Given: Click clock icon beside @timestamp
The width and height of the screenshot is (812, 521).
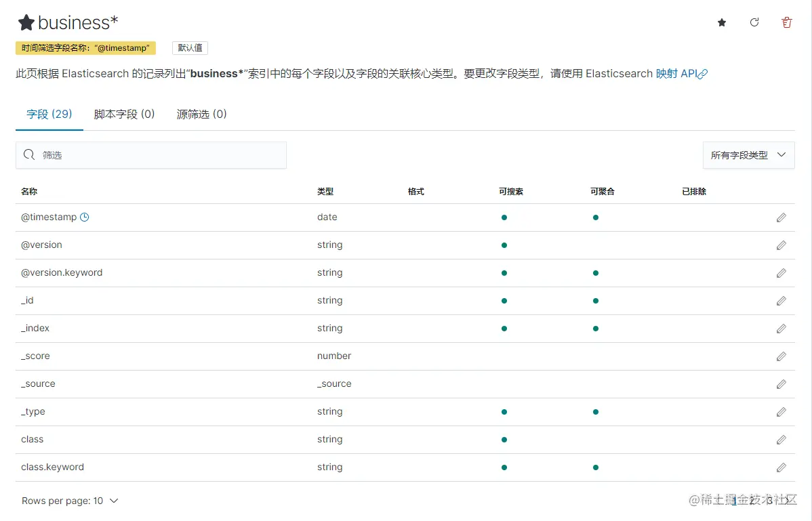Looking at the screenshot, I should (85, 217).
